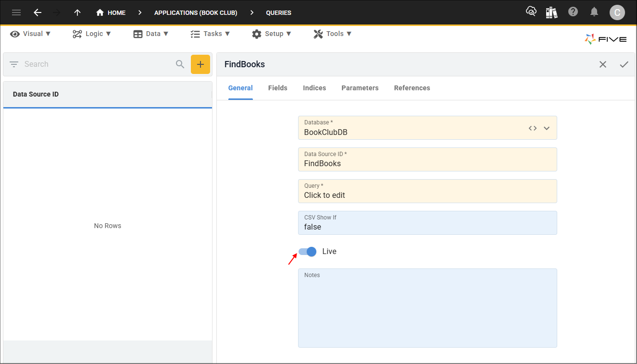Click the help question mark icon

point(573,12)
